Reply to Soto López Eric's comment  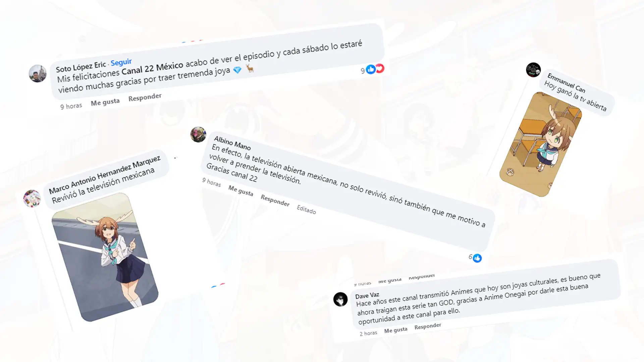(145, 97)
